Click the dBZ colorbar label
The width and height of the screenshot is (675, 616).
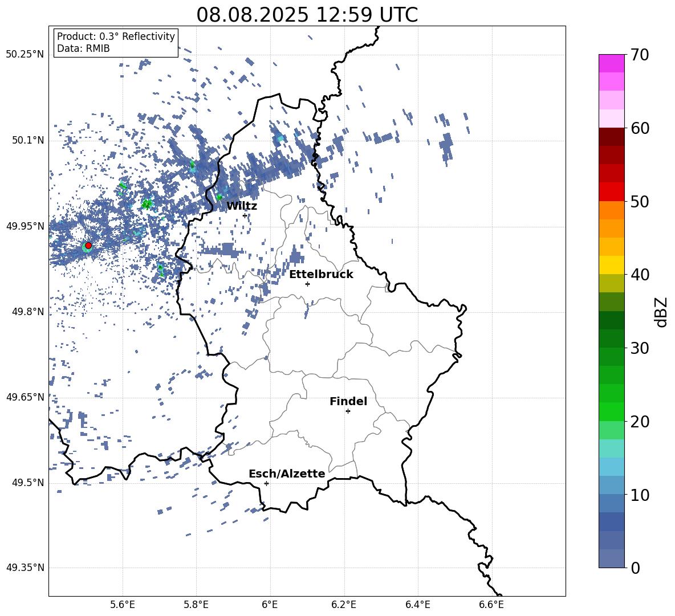[x=662, y=312]
